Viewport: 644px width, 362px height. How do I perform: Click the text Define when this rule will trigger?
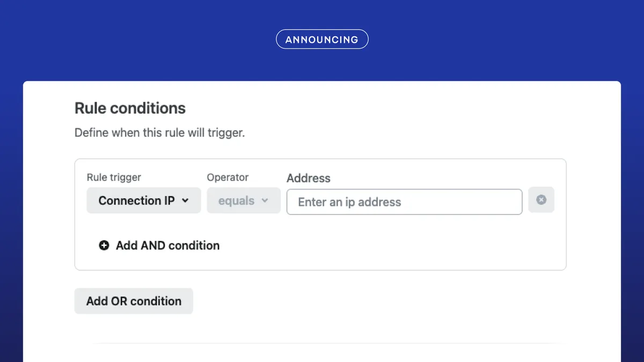tap(159, 132)
